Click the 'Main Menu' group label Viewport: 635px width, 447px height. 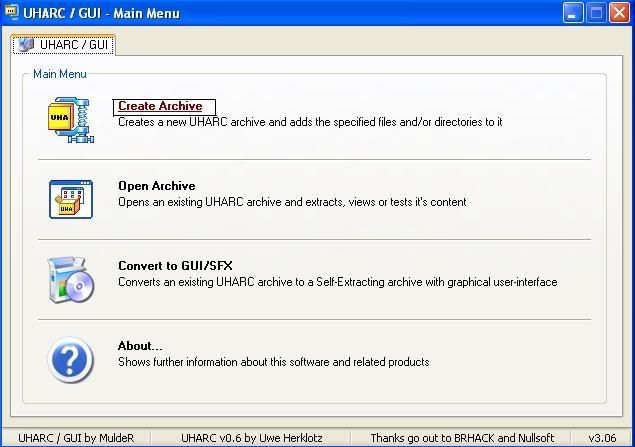(60, 74)
